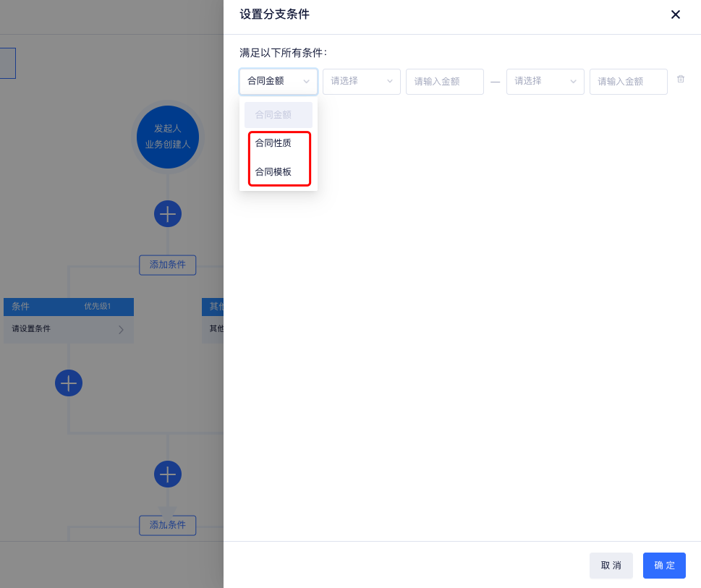Select the 发起人 业务创建人 circle node
Viewport: 701px width, 588px height.
tap(168, 137)
